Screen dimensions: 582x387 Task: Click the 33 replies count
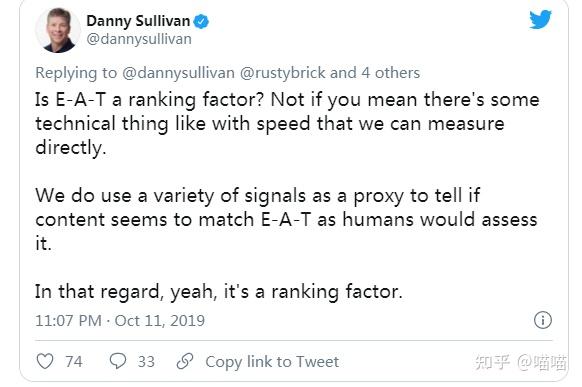[x=146, y=361]
